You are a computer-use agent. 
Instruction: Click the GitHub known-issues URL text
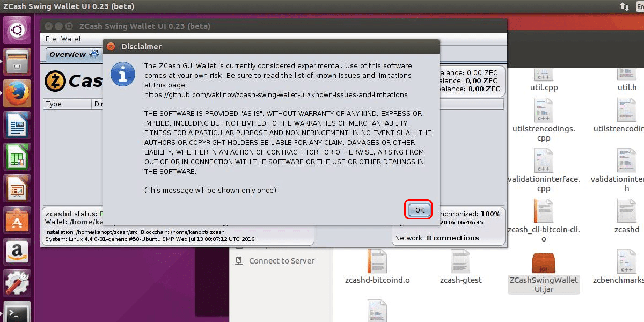(276, 94)
